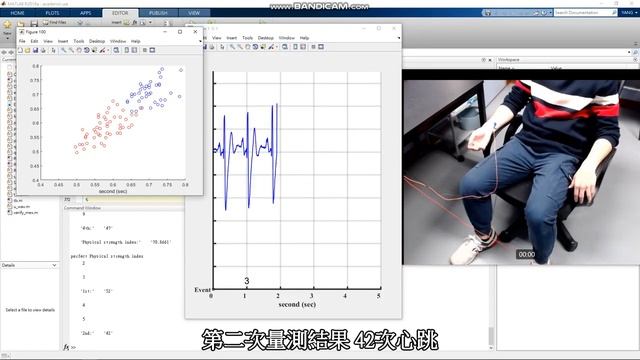Switch to MATLAB PUBLISH tab
Viewport: 640px width, 360px height.
pyautogui.click(x=158, y=13)
